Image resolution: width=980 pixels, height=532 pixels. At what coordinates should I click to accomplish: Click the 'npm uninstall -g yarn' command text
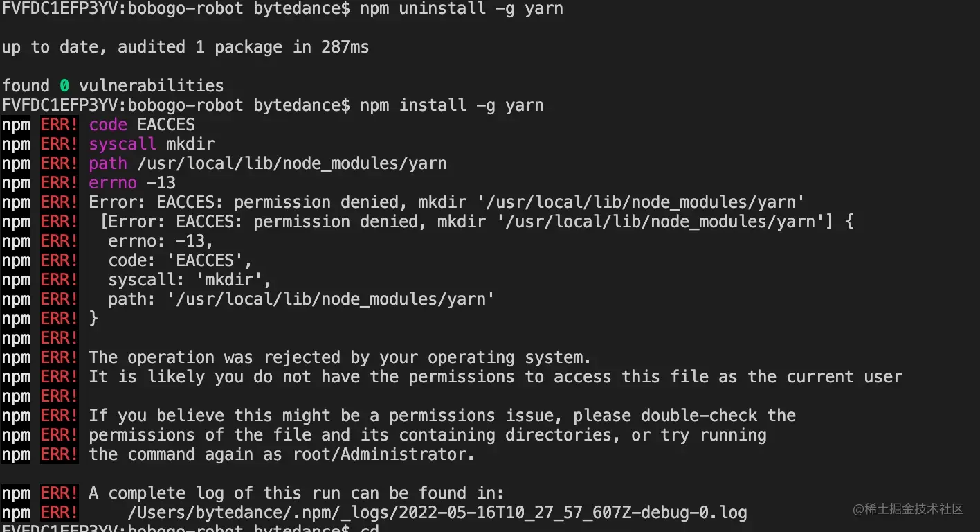[x=461, y=8]
